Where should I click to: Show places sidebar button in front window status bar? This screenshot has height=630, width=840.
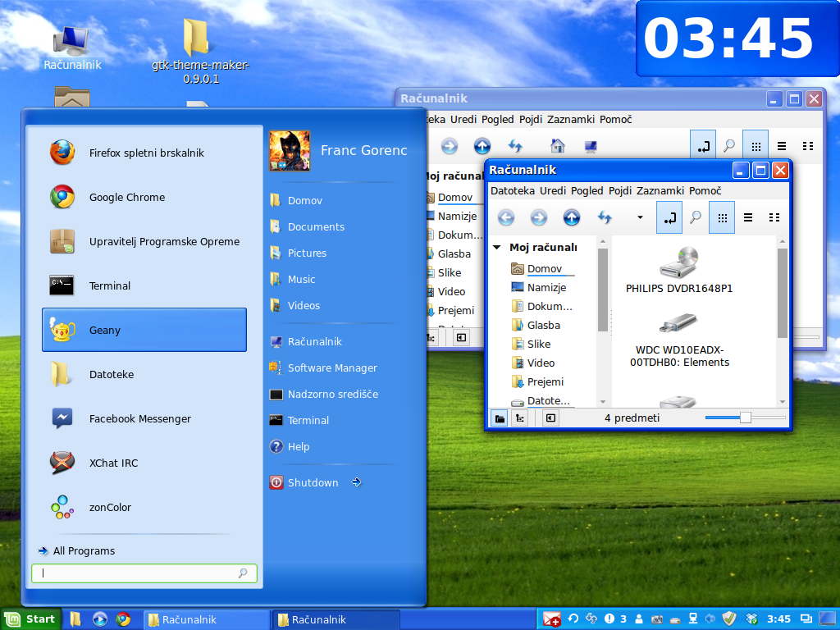[x=500, y=418]
